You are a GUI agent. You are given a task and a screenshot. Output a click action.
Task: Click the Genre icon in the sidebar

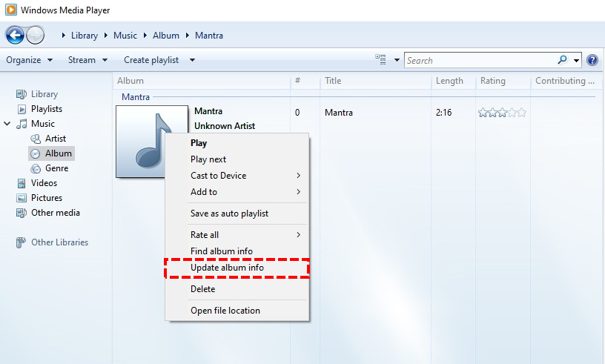coord(36,168)
